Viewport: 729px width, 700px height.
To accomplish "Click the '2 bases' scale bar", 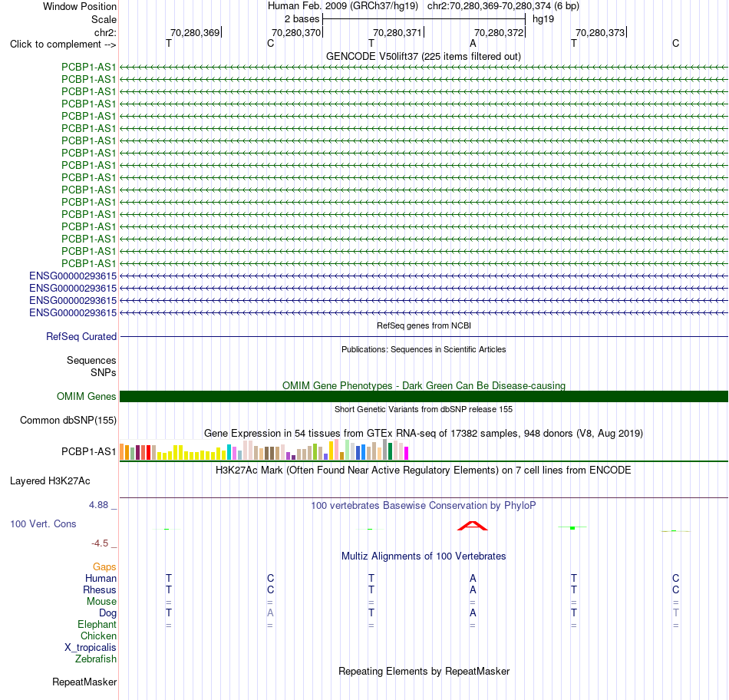I will (424, 19).
